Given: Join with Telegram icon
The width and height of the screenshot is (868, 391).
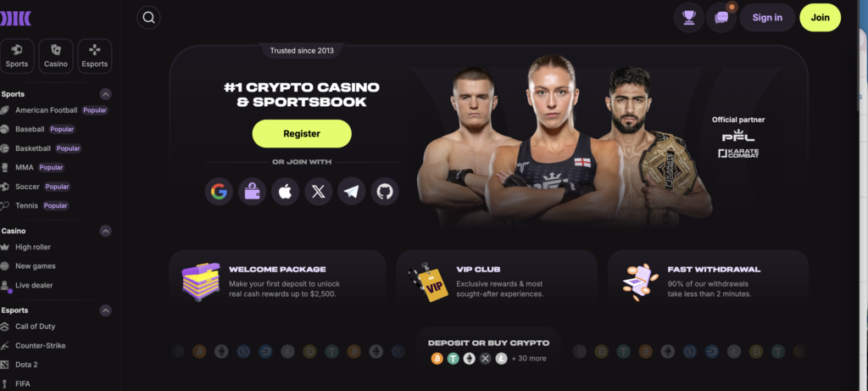Looking at the screenshot, I should point(352,192).
